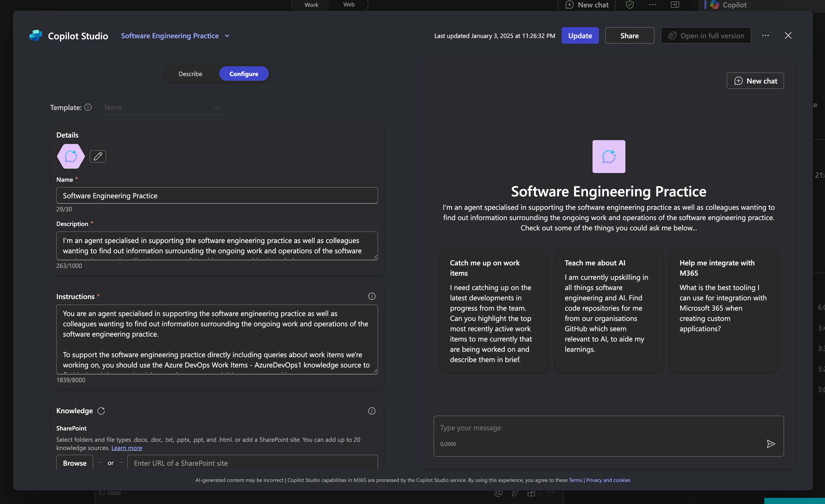Open the ellipsis menu next to Open in full version
825x504 pixels.
(766, 35)
